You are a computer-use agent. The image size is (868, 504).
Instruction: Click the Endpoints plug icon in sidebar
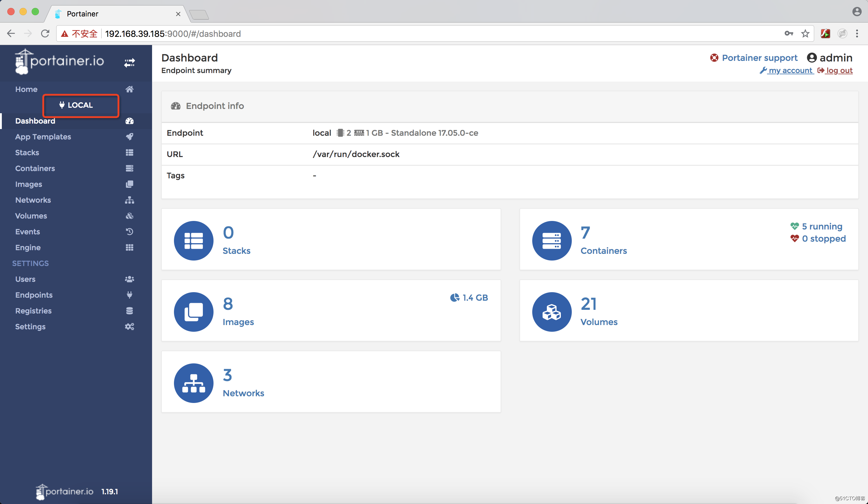coord(130,295)
